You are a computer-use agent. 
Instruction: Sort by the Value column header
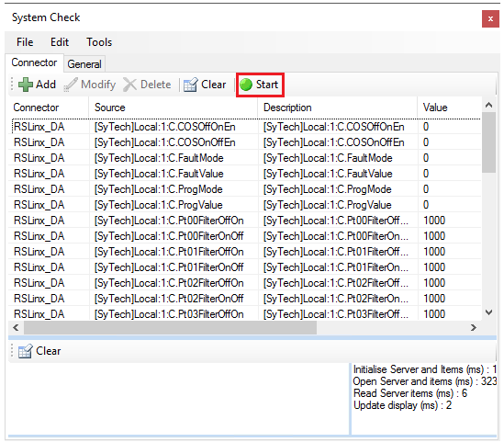point(449,108)
